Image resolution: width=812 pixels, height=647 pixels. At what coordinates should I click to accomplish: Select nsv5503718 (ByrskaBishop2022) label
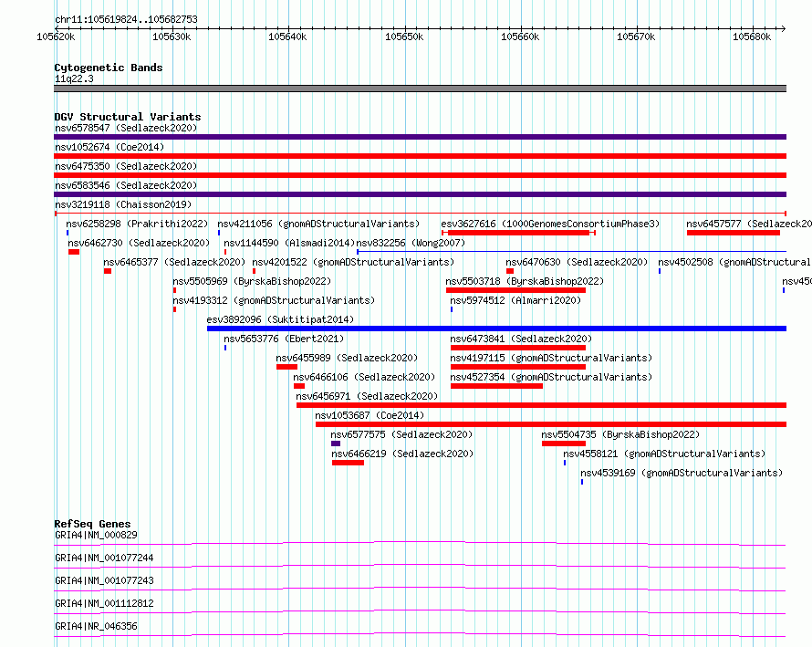[x=525, y=281]
